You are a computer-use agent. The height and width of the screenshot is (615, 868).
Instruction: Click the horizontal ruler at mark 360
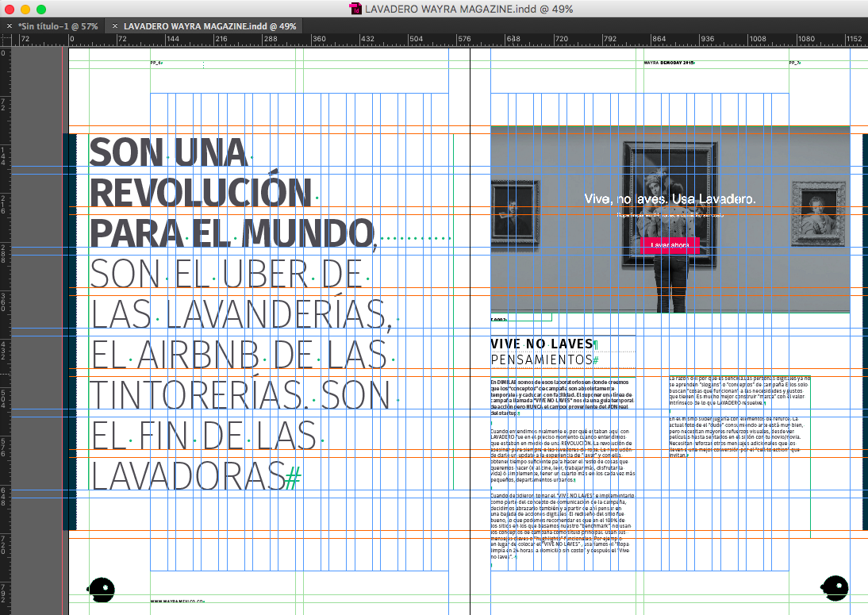[x=319, y=39]
